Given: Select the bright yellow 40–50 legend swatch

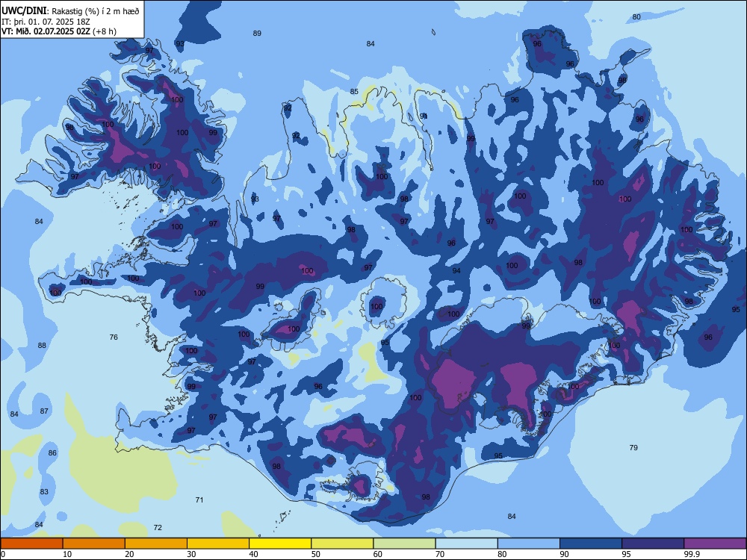Looking at the screenshot, I should click(280, 544).
